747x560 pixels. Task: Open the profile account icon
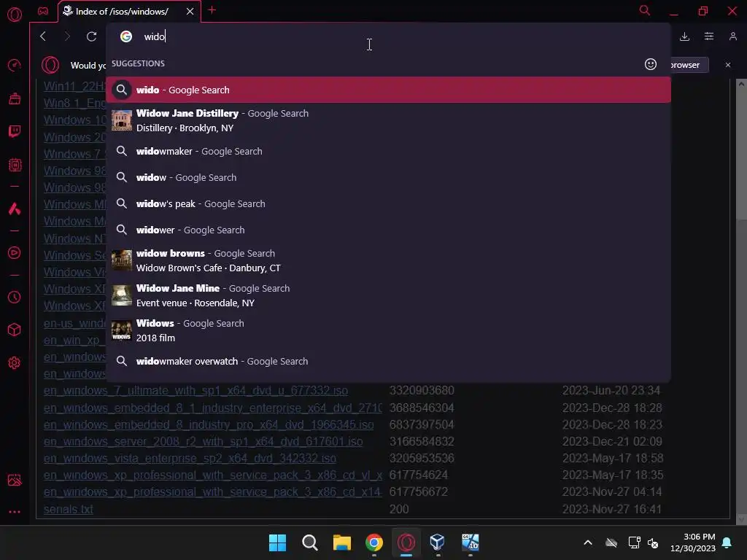pos(732,36)
